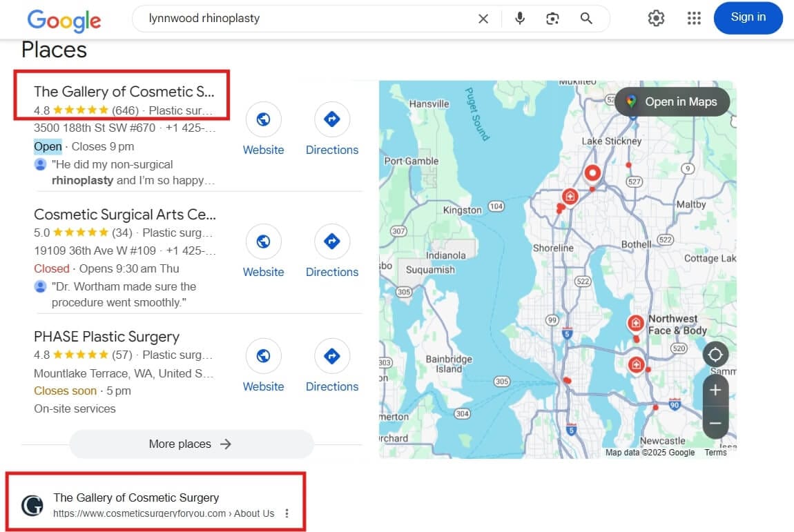Open The Gallery of Cosmetic Surgery search result

tap(136, 497)
